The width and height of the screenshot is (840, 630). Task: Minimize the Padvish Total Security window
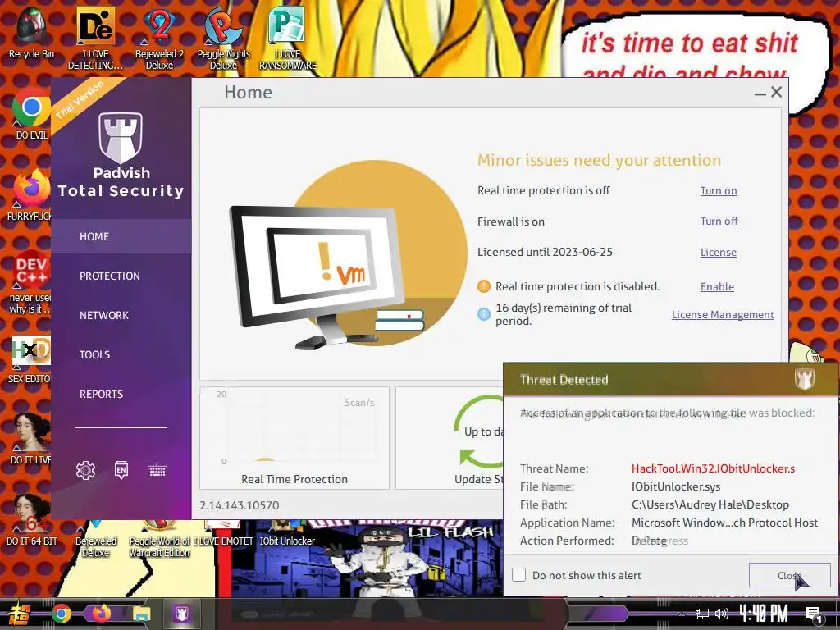click(x=760, y=94)
